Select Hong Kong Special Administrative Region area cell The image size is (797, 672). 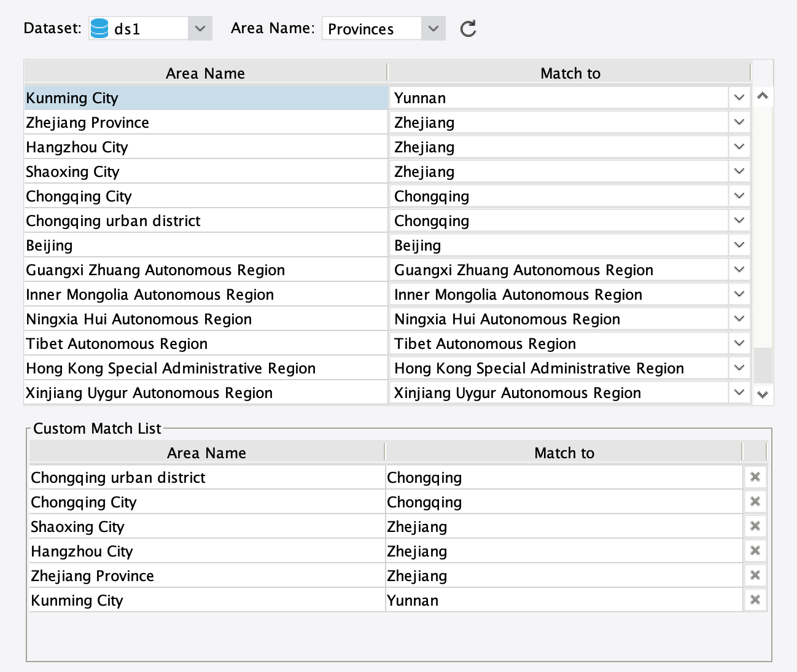coord(206,368)
